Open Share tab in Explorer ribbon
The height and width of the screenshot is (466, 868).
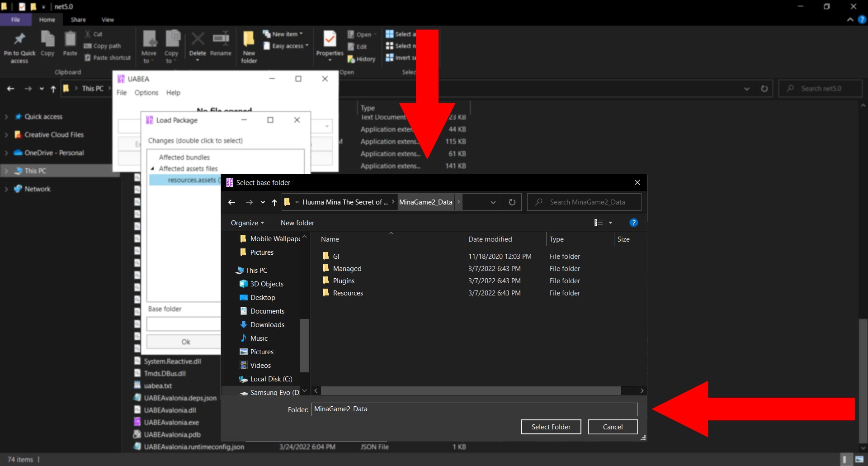[78, 19]
